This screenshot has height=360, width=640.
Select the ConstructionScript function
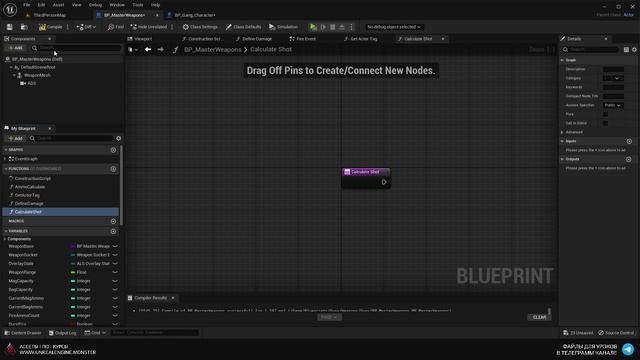tap(33, 179)
